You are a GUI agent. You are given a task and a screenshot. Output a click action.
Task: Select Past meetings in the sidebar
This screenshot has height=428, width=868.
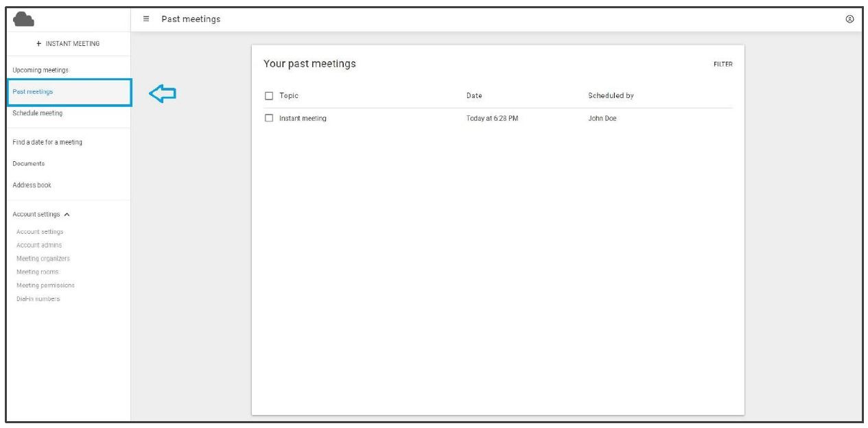click(33, 92)
